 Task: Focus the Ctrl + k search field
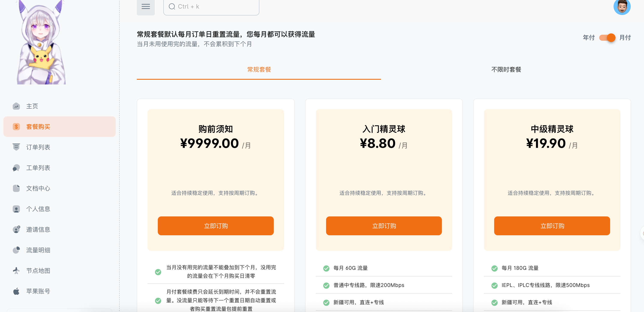pyautogui.click(x=211, y=7)
